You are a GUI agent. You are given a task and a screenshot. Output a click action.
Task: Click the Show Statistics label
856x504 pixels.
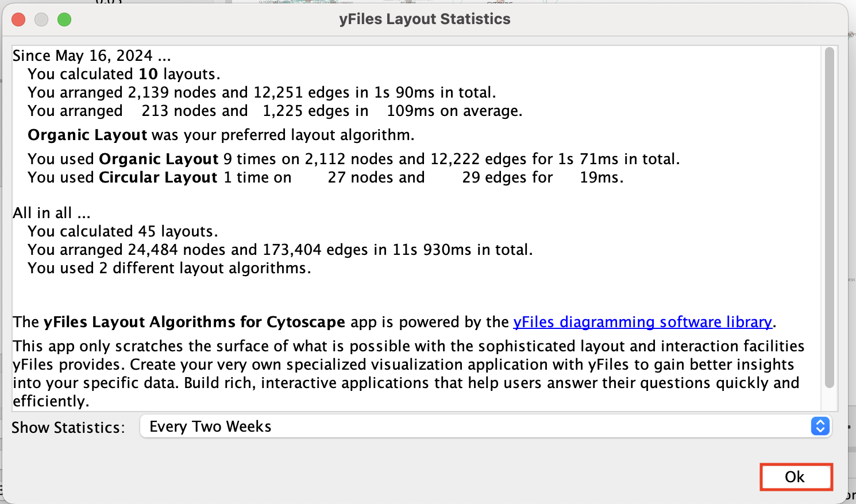(x=68, y=428)
